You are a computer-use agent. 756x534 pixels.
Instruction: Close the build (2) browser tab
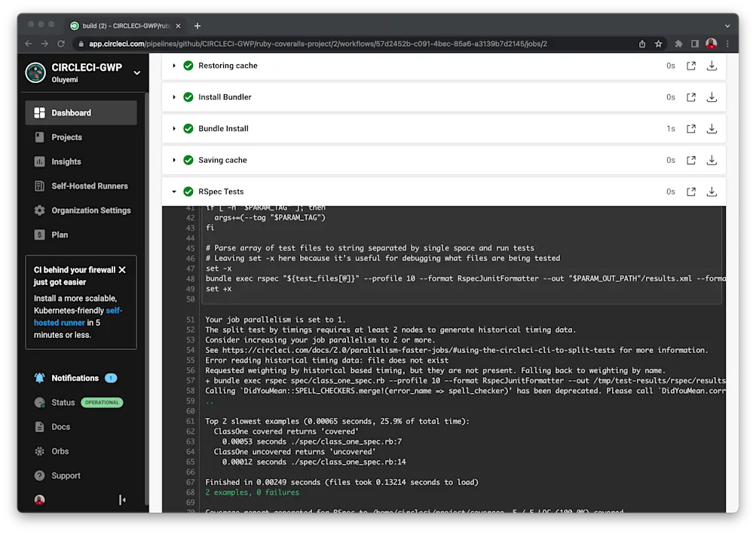click(179, 26)
